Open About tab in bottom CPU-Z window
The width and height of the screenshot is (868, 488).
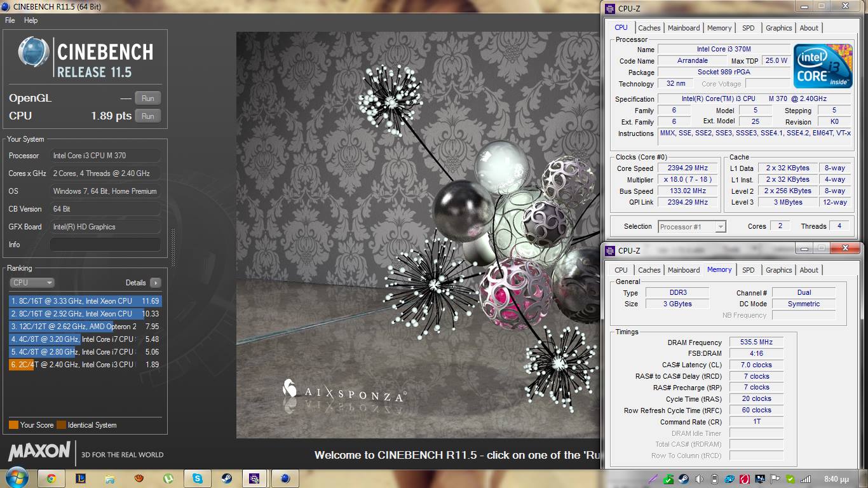[809, 270]
